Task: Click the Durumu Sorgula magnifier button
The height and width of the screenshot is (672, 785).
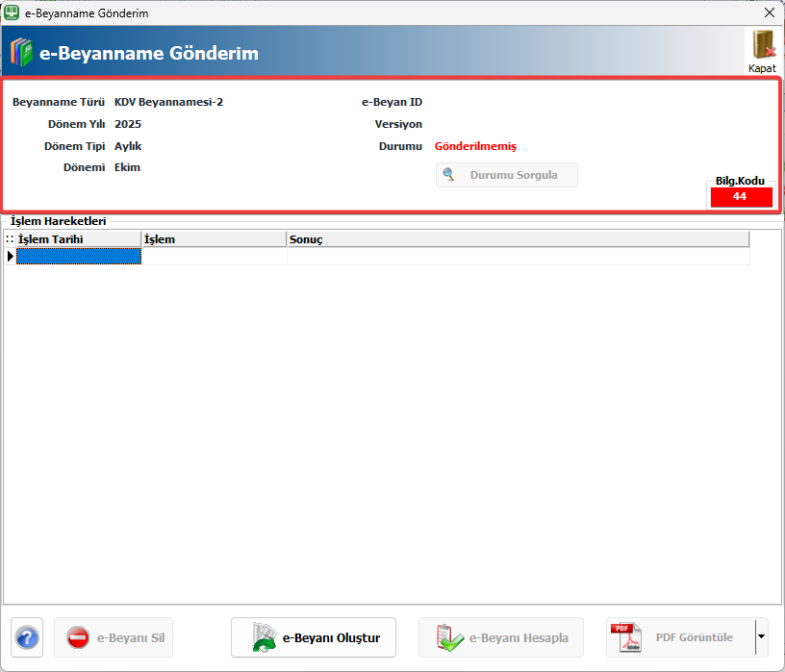Action: point(507,175)
